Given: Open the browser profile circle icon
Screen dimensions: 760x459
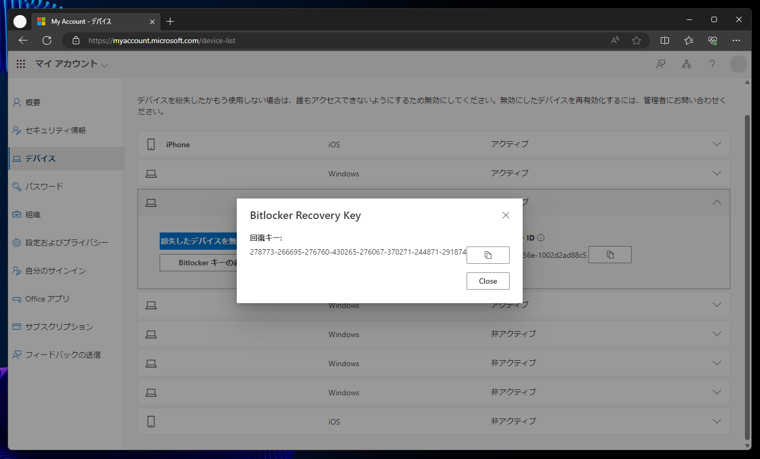Looking at the screenshot, I should [x=20, y=21].
